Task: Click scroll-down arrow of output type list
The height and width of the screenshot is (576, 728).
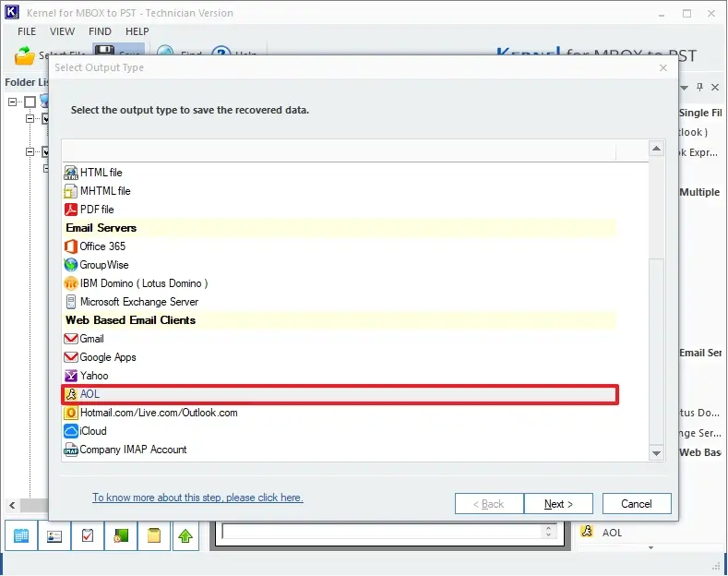Action: [x=656, y=453]
